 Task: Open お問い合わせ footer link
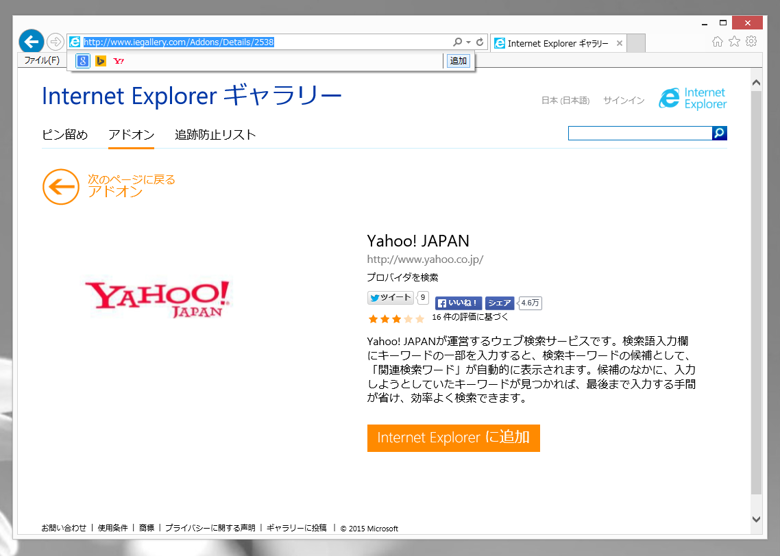click(x=64, y=528)
